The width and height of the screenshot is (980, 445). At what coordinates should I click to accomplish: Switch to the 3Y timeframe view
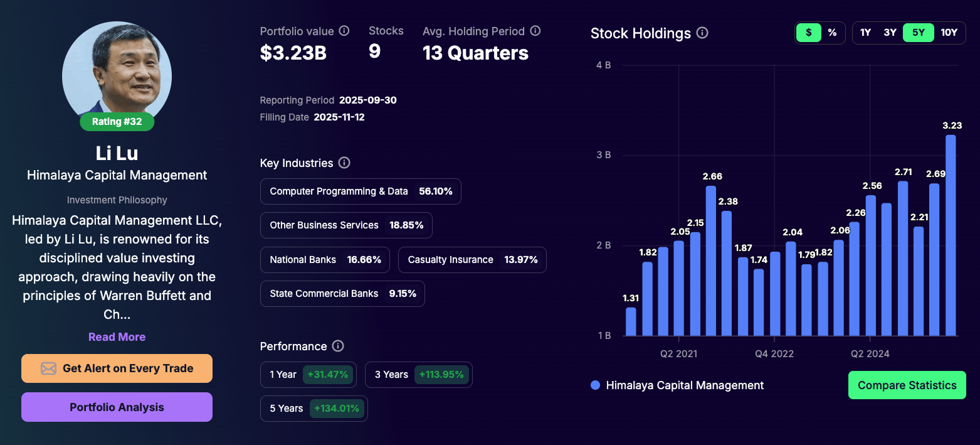(x=890, y=32)
